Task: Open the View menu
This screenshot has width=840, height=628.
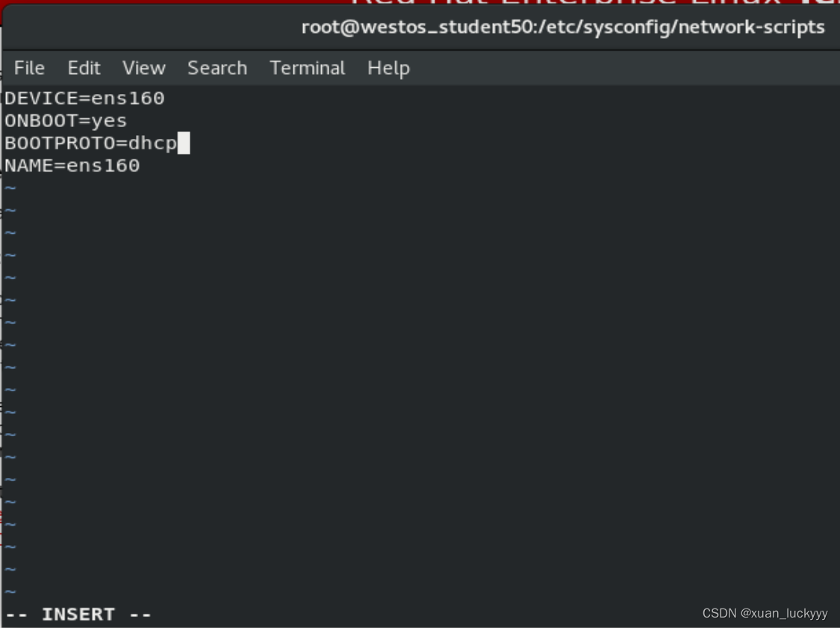Action: (143, 68)
